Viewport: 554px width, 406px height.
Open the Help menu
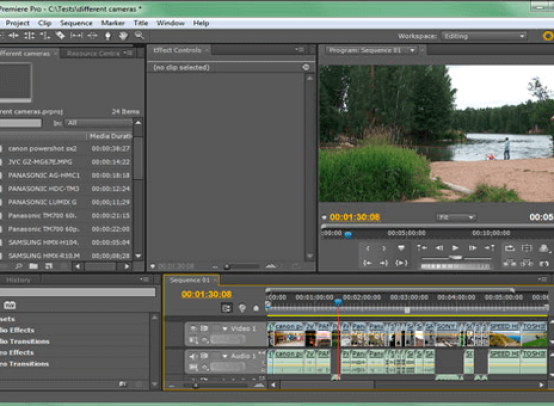point(201,23)
